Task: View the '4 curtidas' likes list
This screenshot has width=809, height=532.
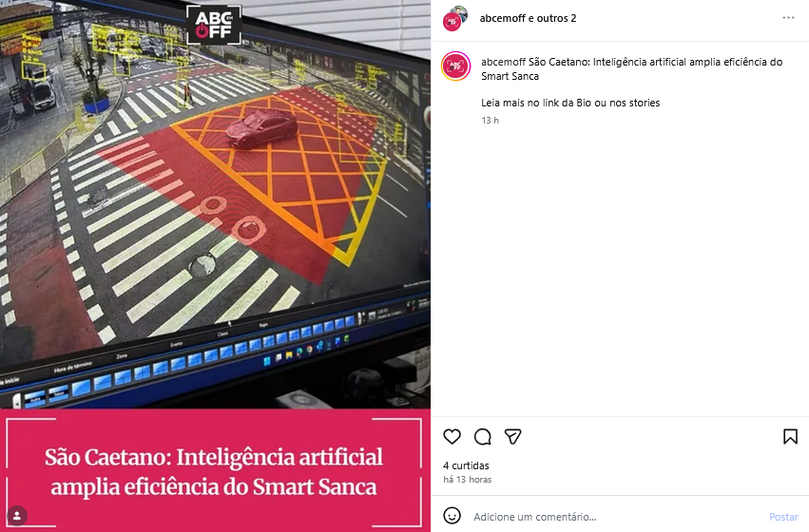Action: click(466, 465)
